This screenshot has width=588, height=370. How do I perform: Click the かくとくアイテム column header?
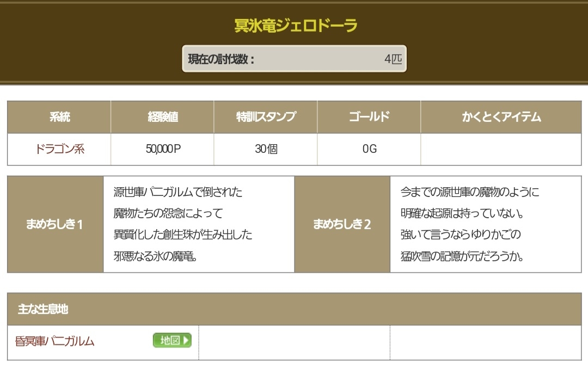coord(501,117)
